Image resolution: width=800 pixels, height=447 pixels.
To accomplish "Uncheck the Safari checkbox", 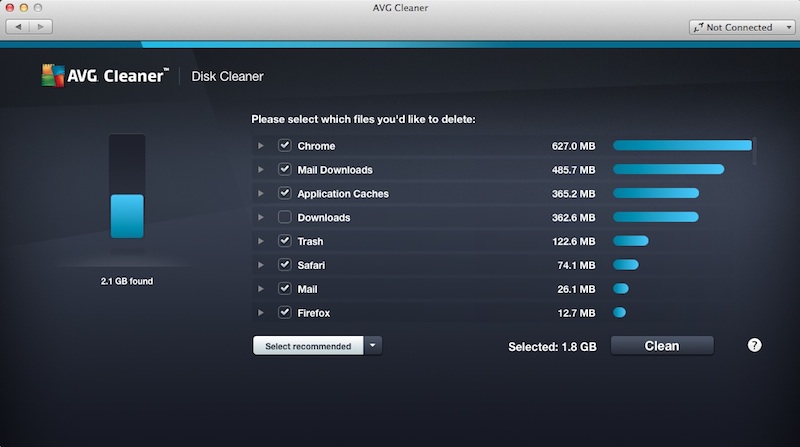I will [284, 265].
